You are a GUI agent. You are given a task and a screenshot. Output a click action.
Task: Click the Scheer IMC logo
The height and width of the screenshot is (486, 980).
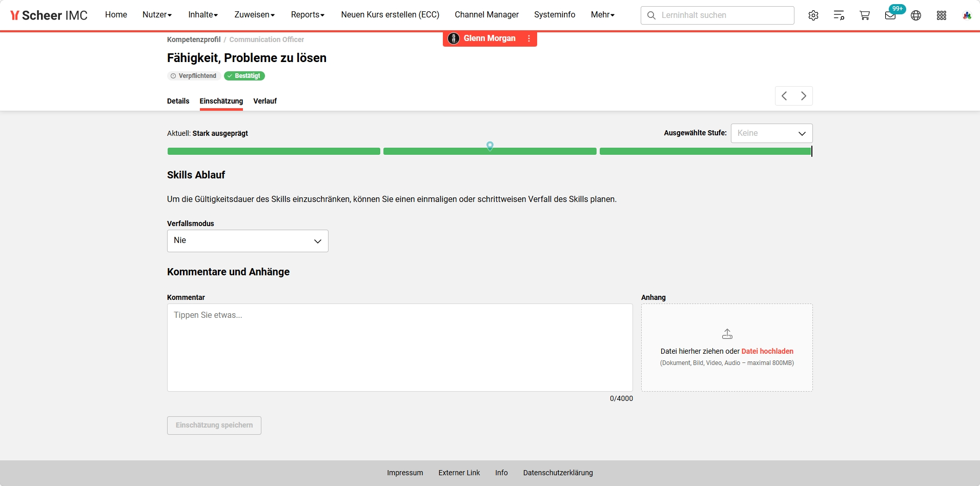tap(49, 15)
